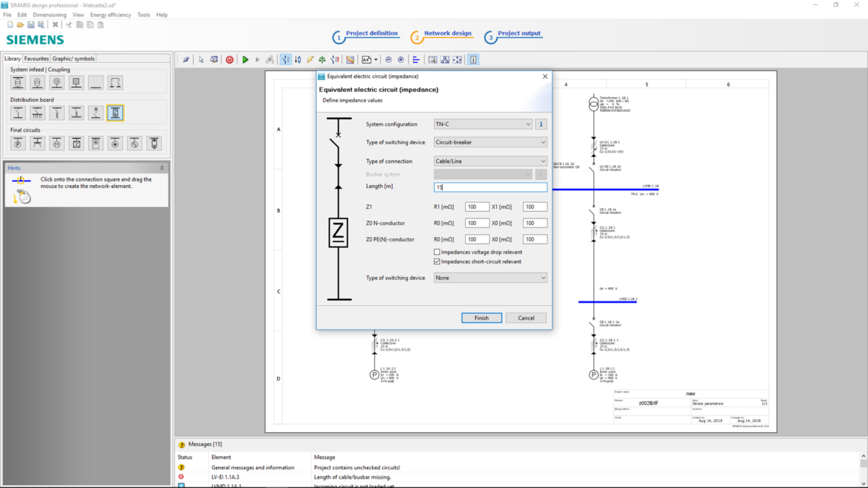Click the Save As toolbar icon

[x=41, y=25]
